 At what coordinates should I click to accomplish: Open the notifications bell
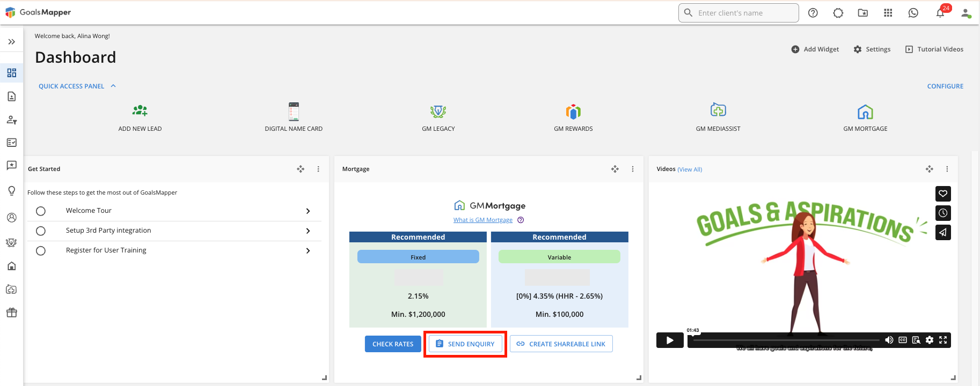tap(940, 13)
